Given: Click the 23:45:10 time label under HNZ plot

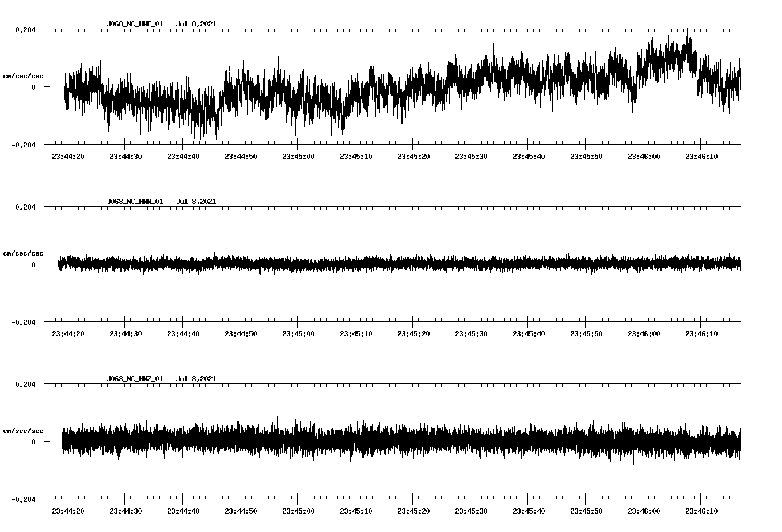Looking at the screenshot, I should pyautogui.click(x=356, y=511).
